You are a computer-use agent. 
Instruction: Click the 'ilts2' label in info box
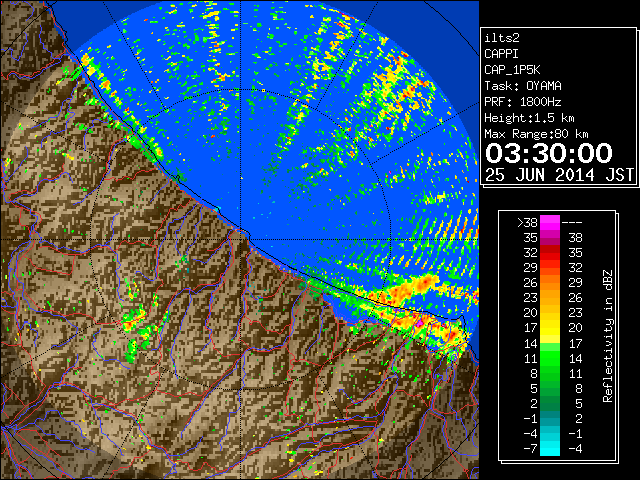pyautogui.click(x=502, y=38)
